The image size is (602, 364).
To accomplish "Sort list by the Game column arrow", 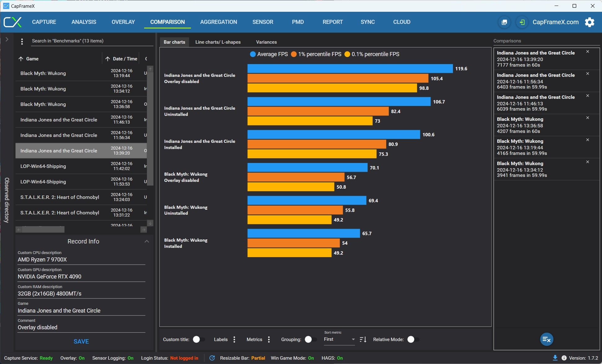I will coord(21,59).
